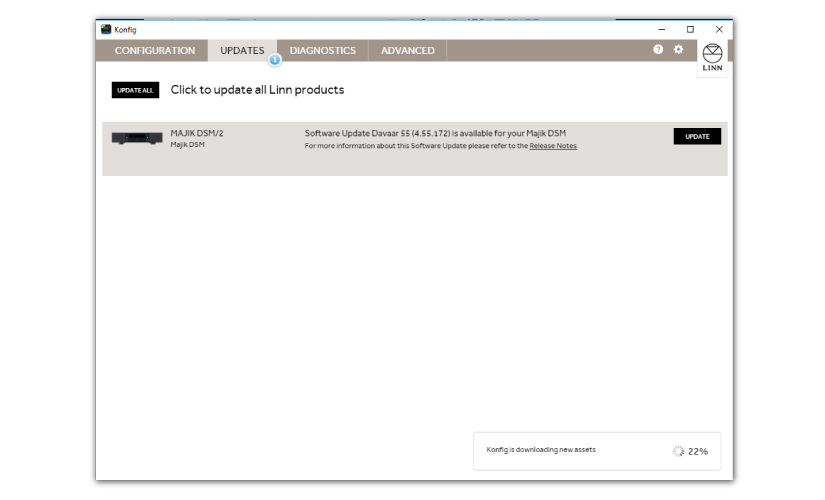Click the download progress spinner icon

coord(678,451)
